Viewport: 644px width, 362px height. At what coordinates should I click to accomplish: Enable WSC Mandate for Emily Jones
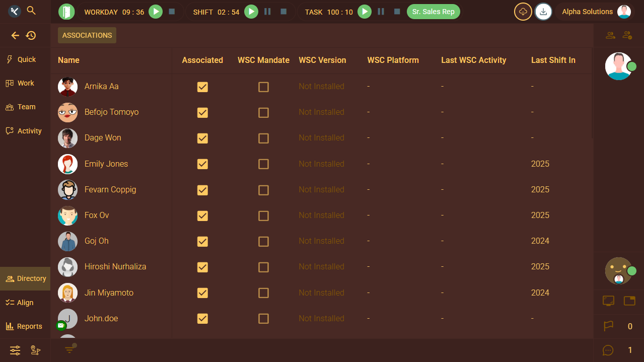pyautogui.click(x=263, y=164)
